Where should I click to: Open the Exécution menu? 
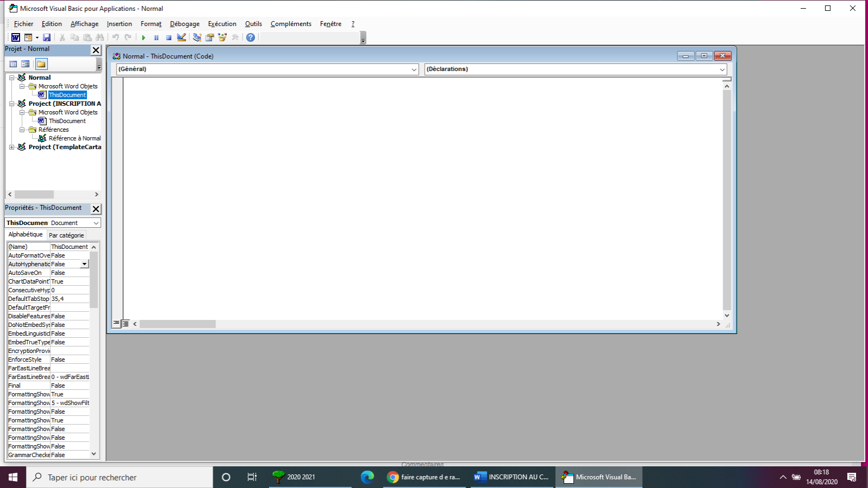coord(222,24)
